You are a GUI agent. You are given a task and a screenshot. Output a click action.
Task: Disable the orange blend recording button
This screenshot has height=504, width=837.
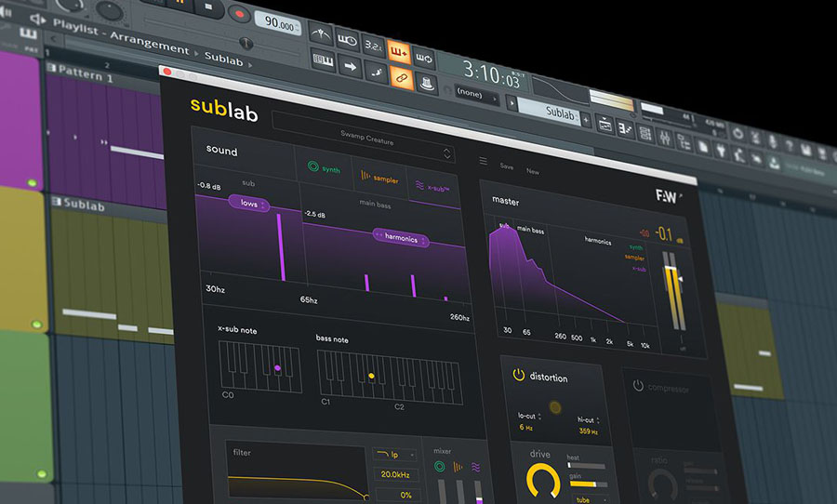coord(399,51)
